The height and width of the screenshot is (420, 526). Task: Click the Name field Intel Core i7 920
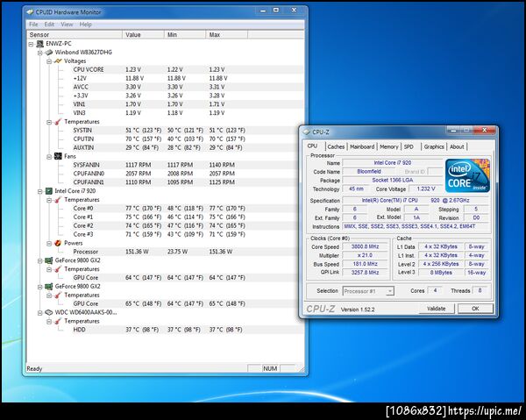(x=393, y=163)
